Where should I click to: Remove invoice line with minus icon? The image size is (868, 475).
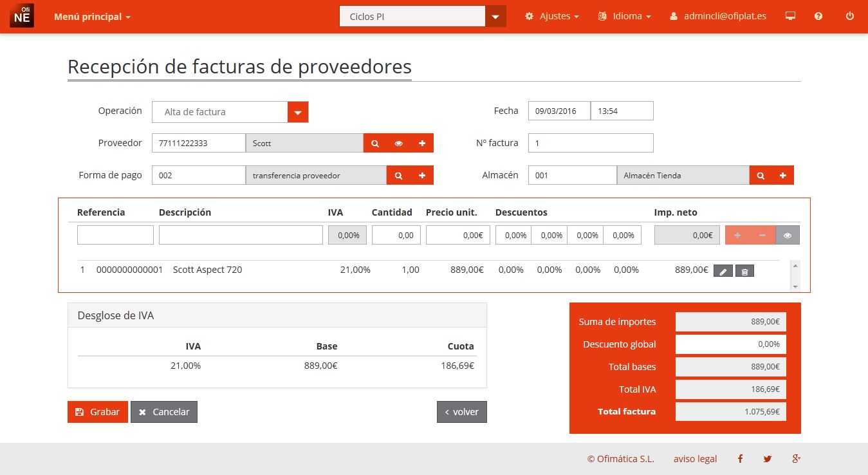click(762, 236)
